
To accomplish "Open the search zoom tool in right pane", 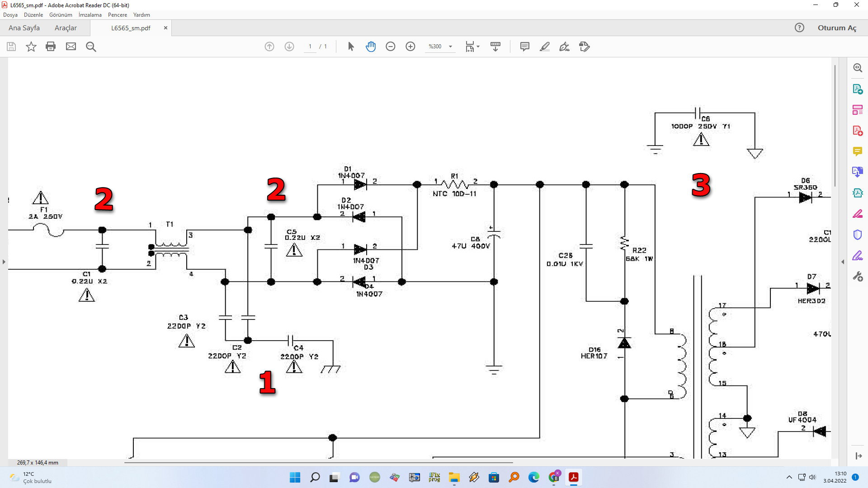I will [x=858, y=68].
